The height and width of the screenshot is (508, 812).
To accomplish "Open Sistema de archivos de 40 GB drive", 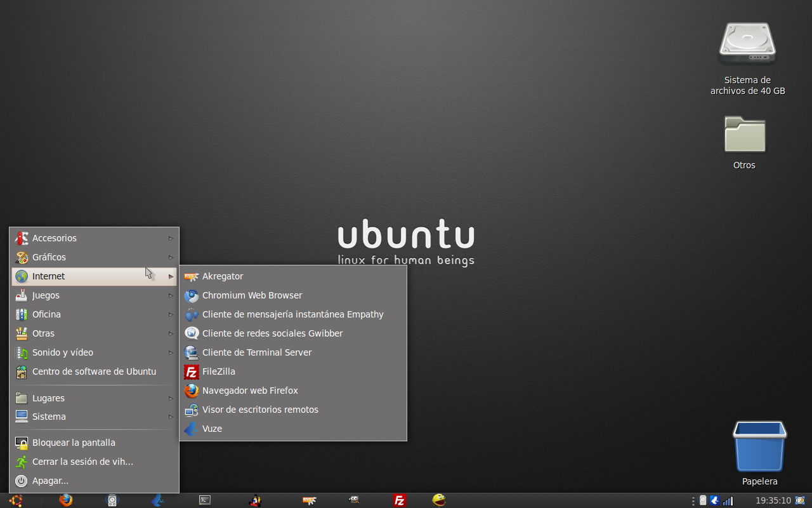I will click(x=747, y=58).
